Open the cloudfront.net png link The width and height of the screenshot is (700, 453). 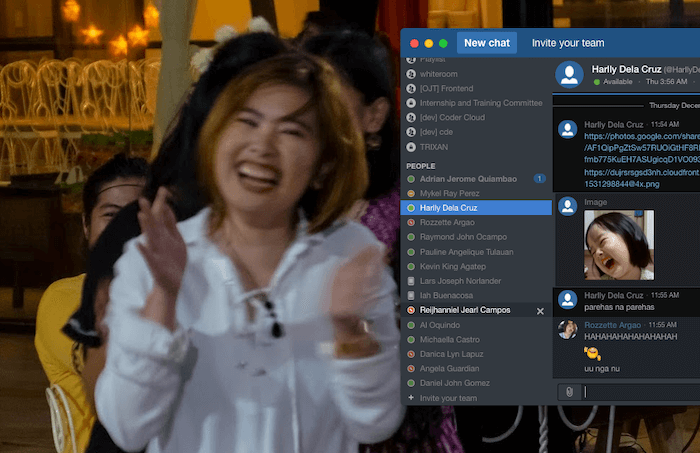pos(642,178)
